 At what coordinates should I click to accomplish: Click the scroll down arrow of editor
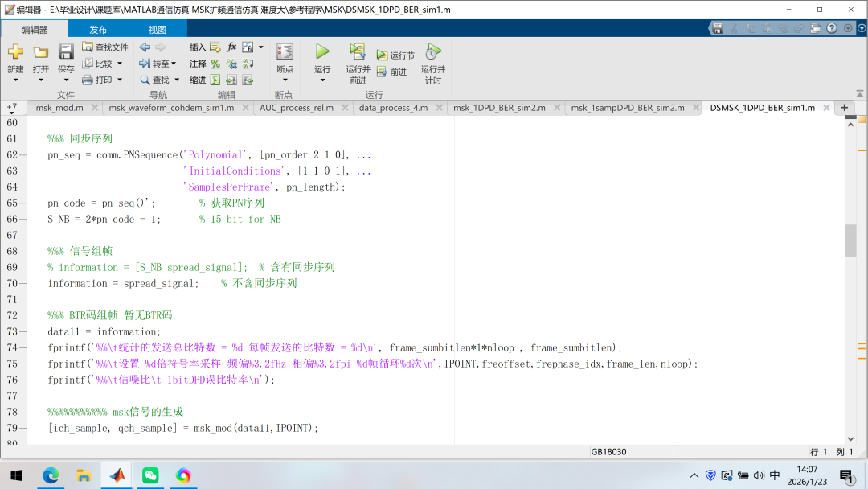(850, 438)
